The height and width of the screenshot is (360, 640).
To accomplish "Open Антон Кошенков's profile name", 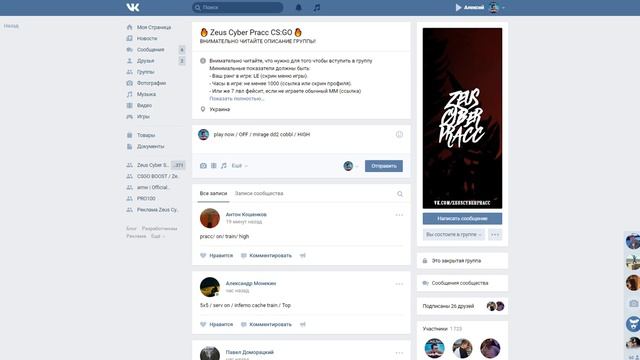I will (x=246, y=214).
